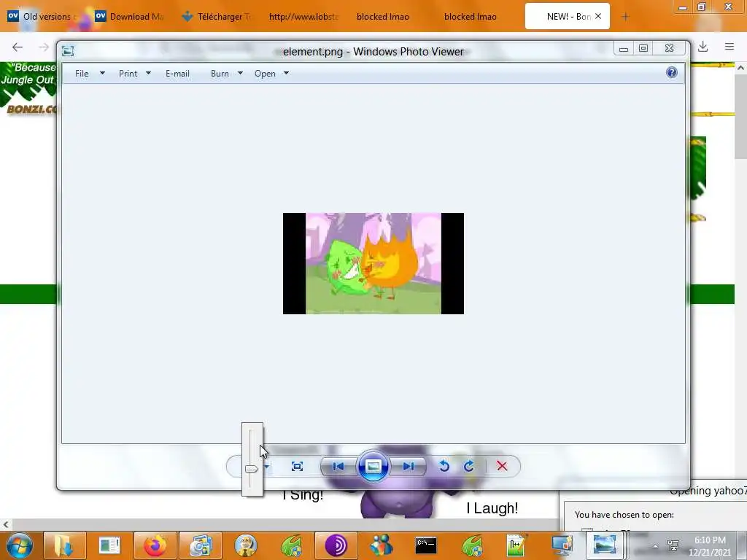Open the Photo Viewer taskbar button

tap(604, 545)
